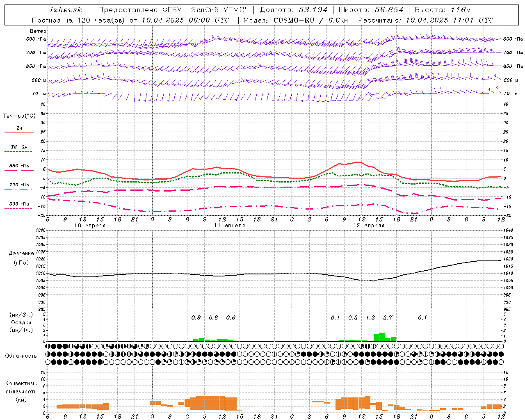
Task: Click the "2м" temperature legend entry
Action: coord(19,128)
